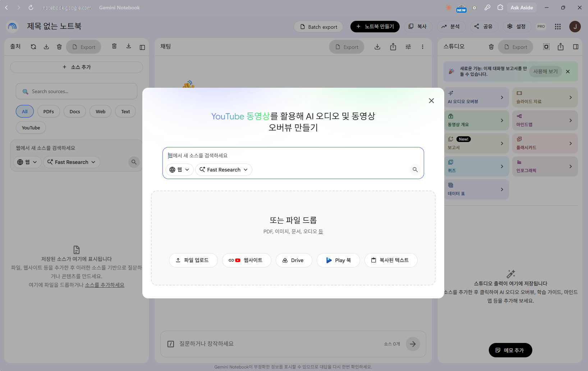Open the 데이터 표 studio card
The height and width of the screenshot is (371, 588).
tap(477, 189)
